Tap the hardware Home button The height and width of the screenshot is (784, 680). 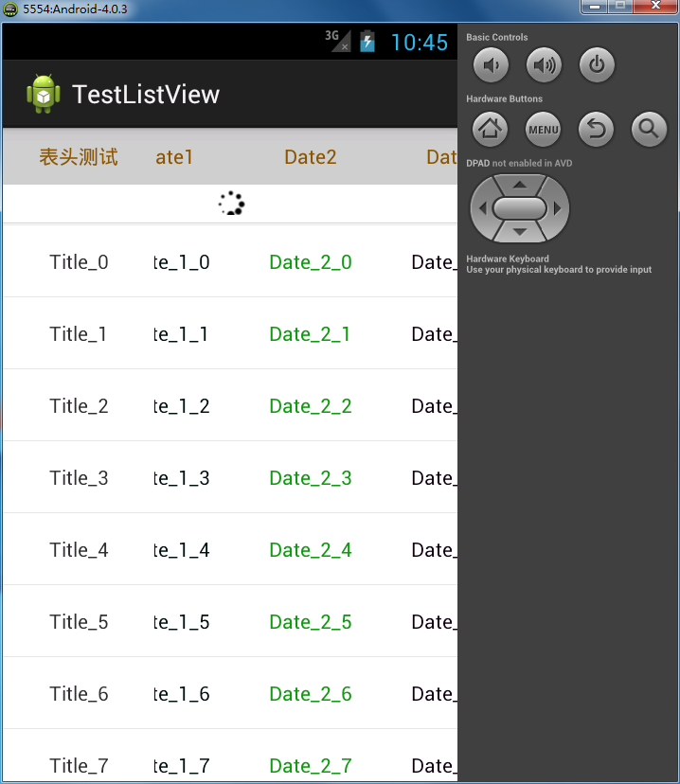[490, 130]
